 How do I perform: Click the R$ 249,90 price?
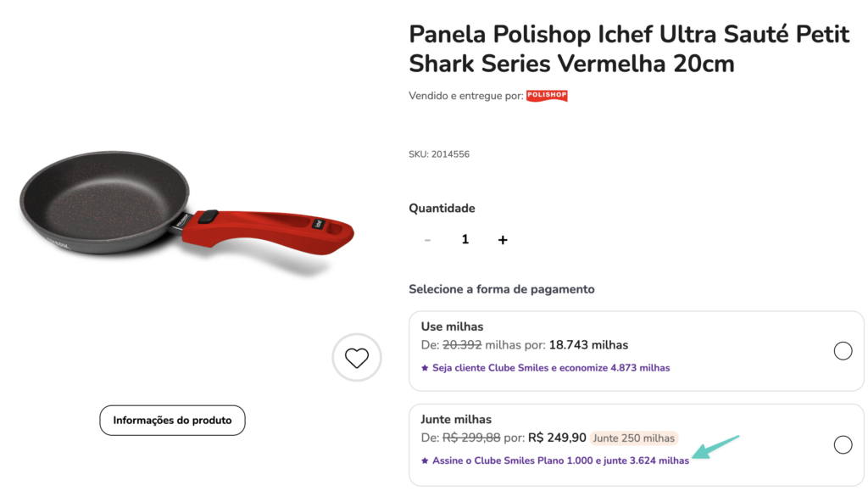(557, 438)
